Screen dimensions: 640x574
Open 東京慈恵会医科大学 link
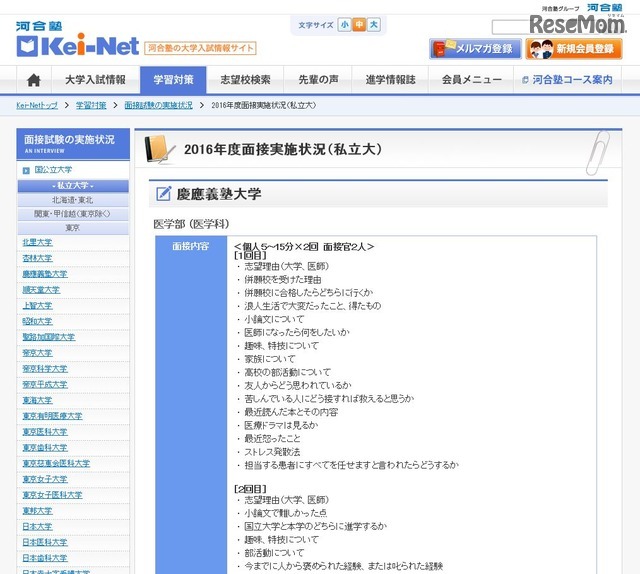tap(56, 463)
